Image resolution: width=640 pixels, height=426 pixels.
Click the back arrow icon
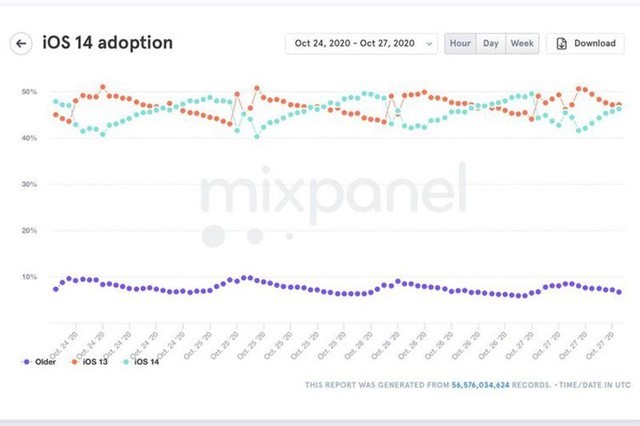pyautogui.click(x=21, y=43)
